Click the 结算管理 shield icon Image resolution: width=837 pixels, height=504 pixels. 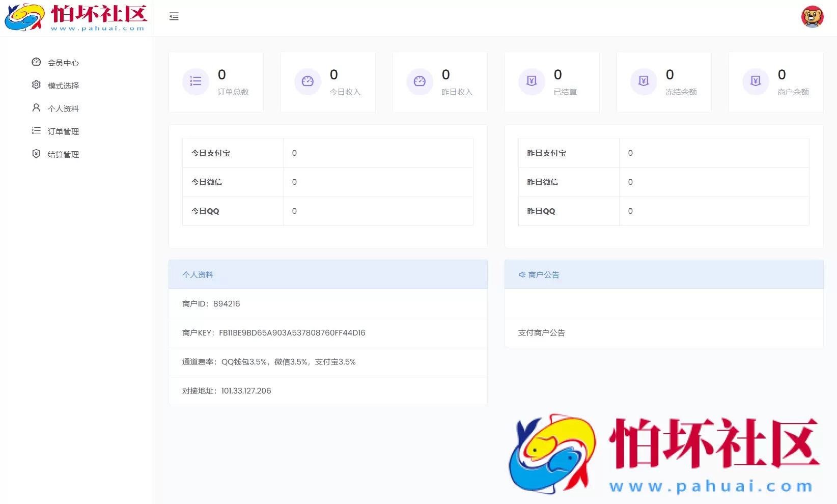[x=36, y=153]
